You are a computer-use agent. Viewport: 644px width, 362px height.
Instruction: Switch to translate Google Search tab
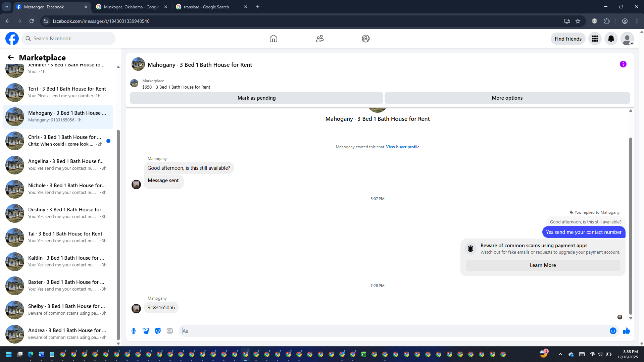(x=211, y=7)
